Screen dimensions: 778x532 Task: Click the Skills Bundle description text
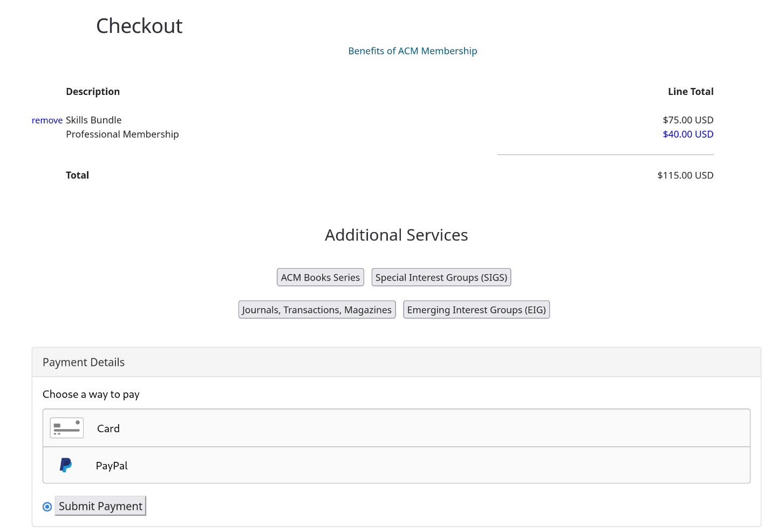(x=94, y=120)
